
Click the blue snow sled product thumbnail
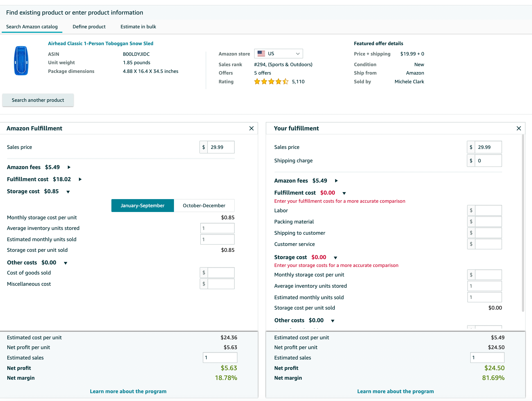[21, 61]
